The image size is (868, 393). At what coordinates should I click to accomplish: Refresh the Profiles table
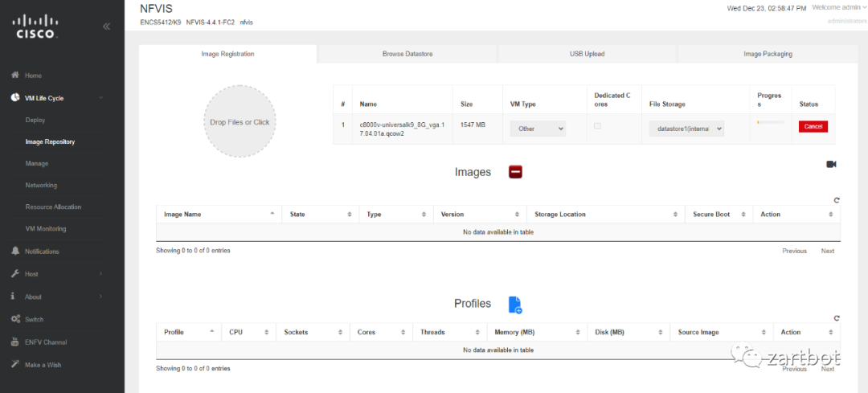pyautogui.click(x=837, y=317)
